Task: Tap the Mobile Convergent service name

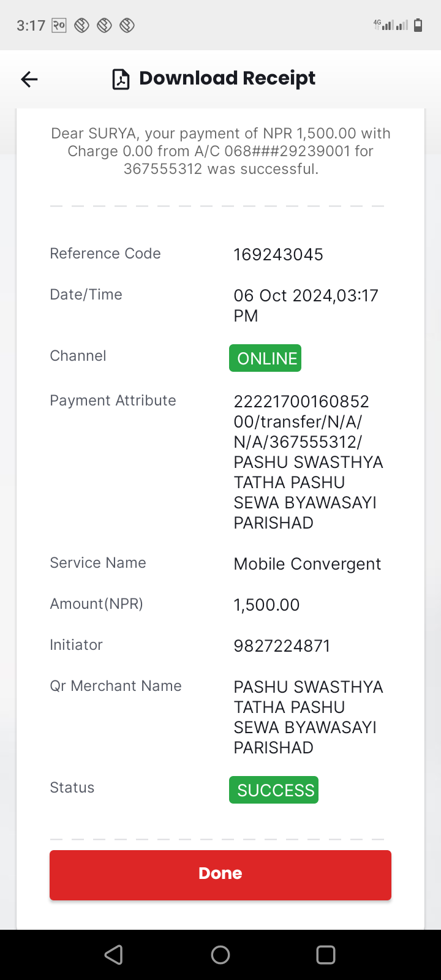Action: click(x=307, y=564)
